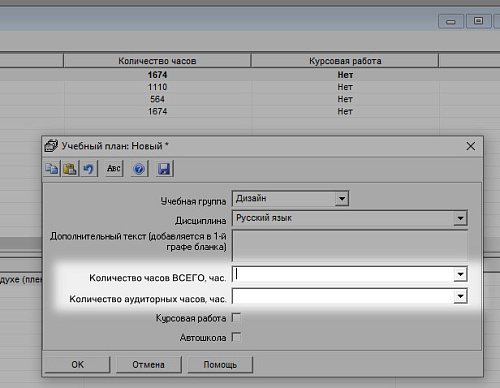The width and height of the screenshot is (500, 388).
Task: Click the printer icon in dialog title
Action: [x=51, y=146]
